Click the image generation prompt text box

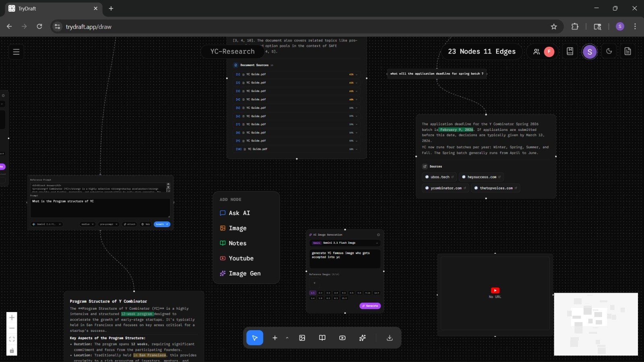pos(345,259)
